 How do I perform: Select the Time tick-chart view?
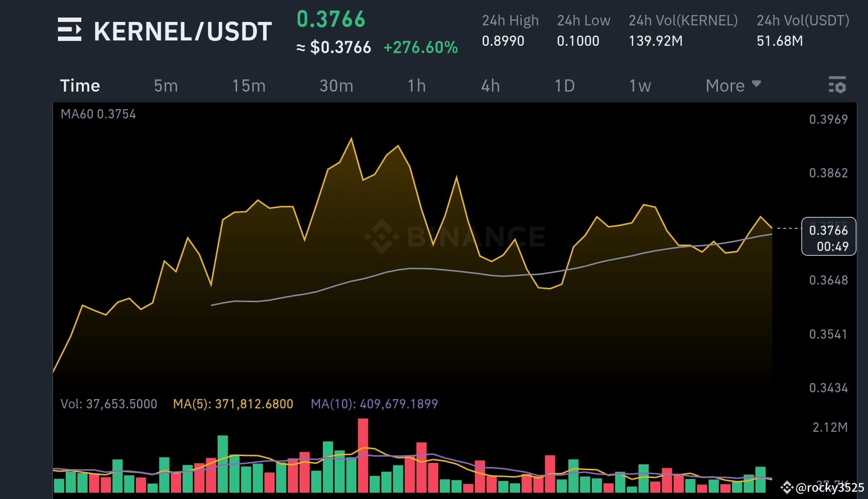[x=79, y=85]
